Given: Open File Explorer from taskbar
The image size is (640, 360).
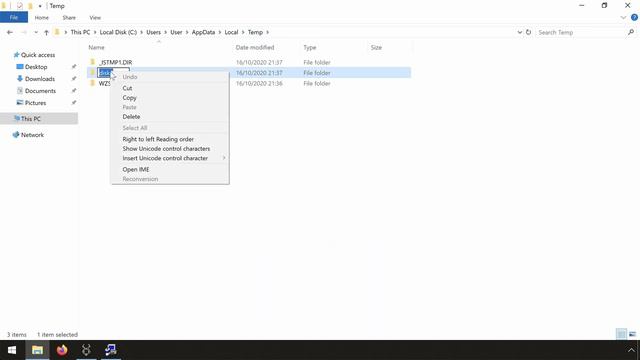Looking at the screenshot, I should click(37, 350).
